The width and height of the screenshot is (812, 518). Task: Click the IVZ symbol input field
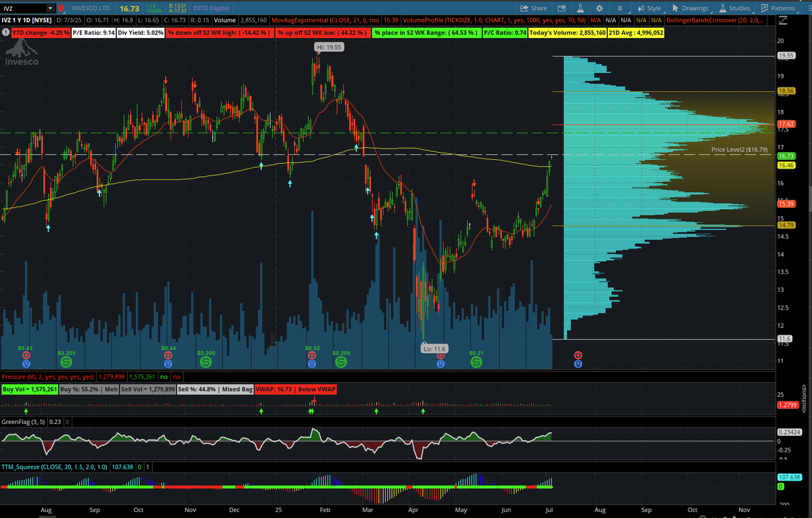click(x=24, y=8)
